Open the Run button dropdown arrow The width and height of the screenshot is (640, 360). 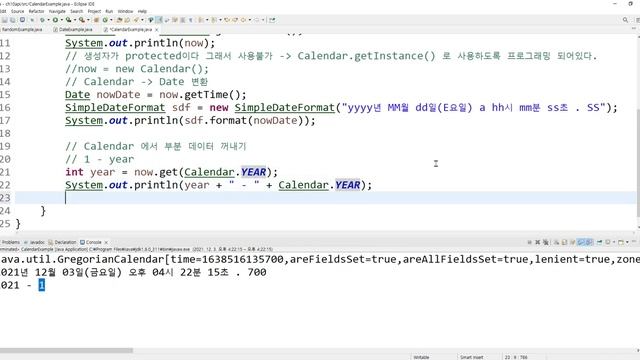pyautogui.click(x=62, y=20)
